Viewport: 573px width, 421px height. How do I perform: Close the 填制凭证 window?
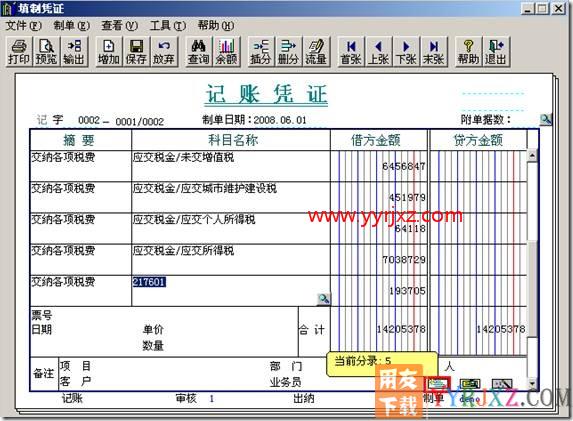click(x=558, y=8)
